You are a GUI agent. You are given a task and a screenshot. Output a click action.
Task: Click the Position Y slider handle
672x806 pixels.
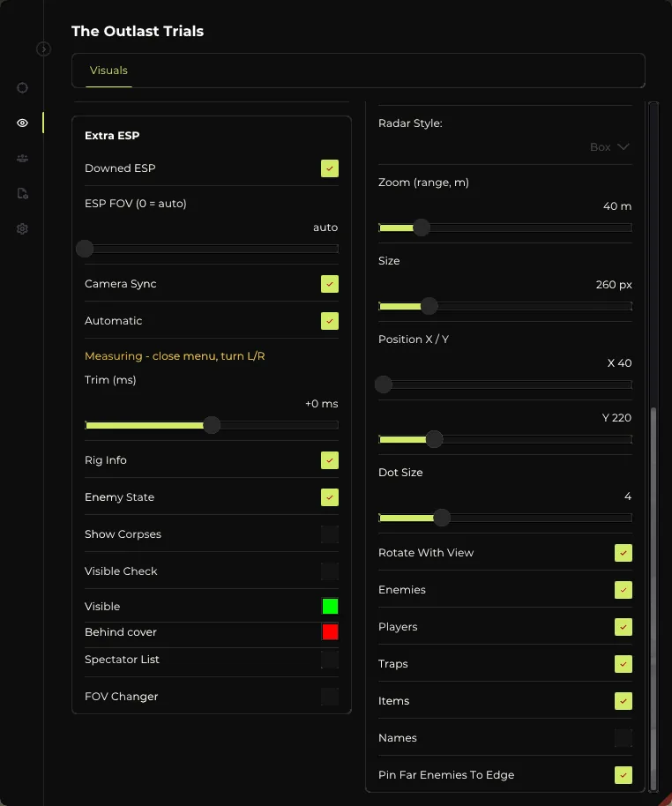(x=435, y=439)
